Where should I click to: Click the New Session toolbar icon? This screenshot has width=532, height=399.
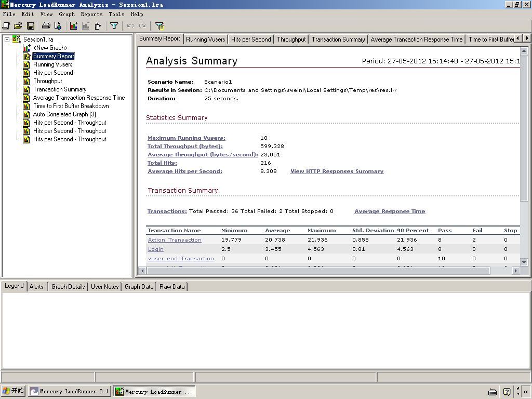[6, 25]
